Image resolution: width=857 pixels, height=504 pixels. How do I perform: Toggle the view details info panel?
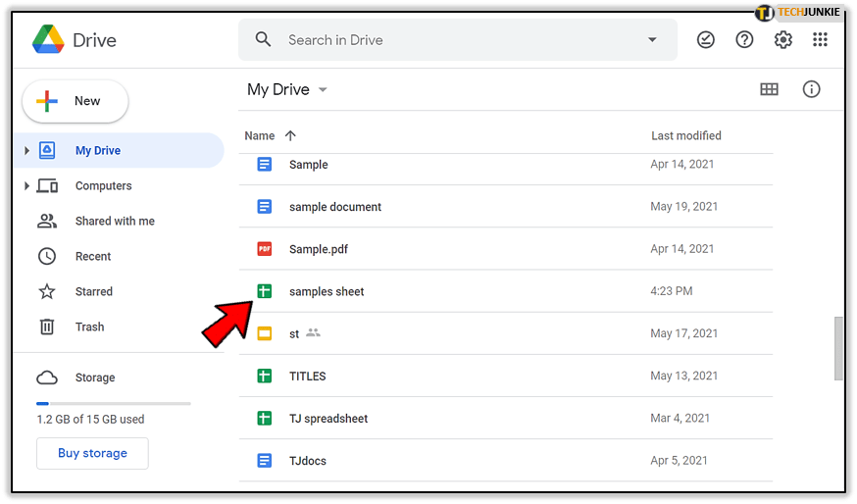tap(811, 89)
